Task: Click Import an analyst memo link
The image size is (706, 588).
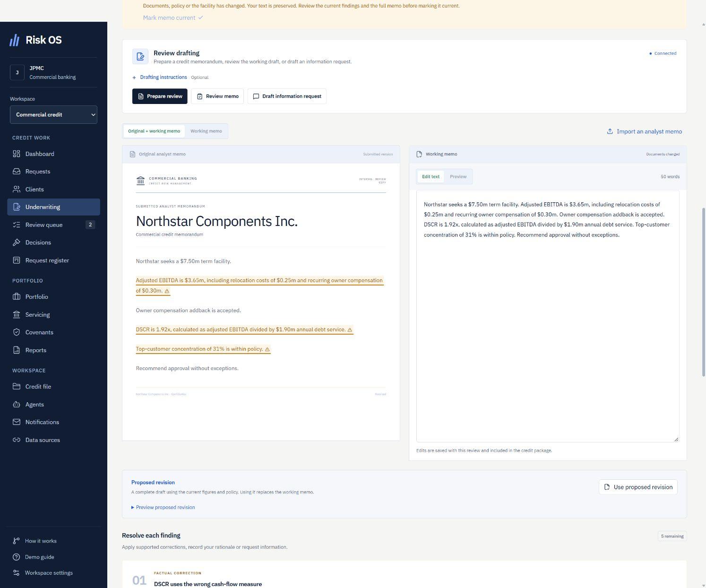Action: click(645, 132)
